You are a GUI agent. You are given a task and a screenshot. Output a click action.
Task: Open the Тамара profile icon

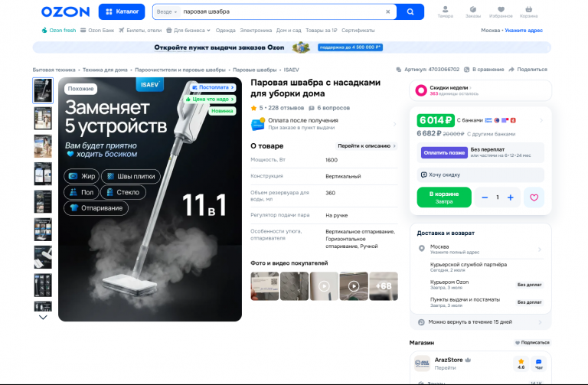pos(445,11)
